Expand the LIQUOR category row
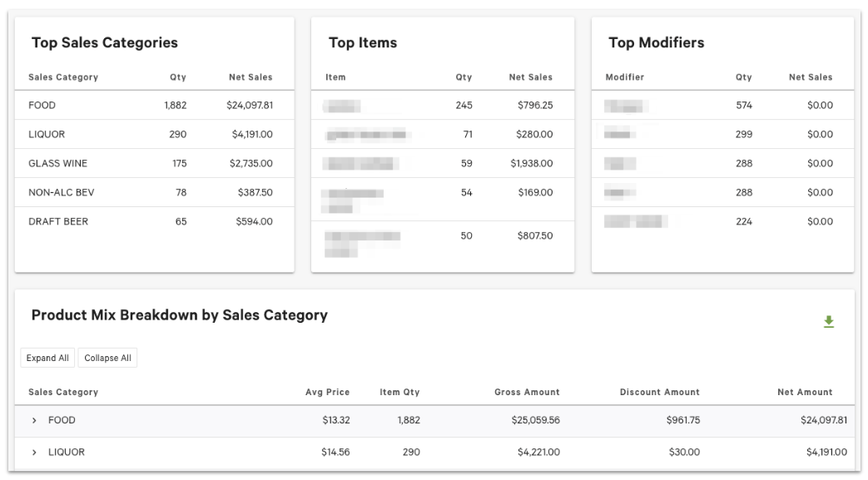868x480 pixels. pyautogui.click(x=34, y=452)
